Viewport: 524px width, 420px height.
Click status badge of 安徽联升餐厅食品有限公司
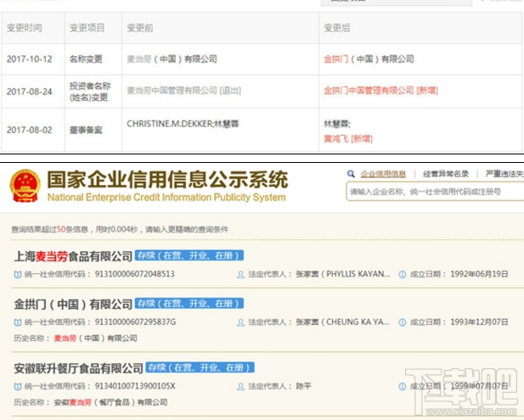200,368
